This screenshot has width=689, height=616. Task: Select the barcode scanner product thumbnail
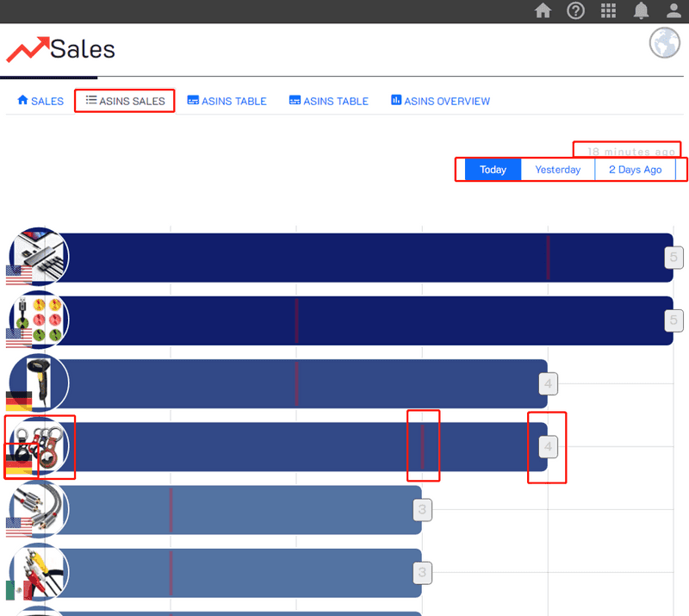40,382
